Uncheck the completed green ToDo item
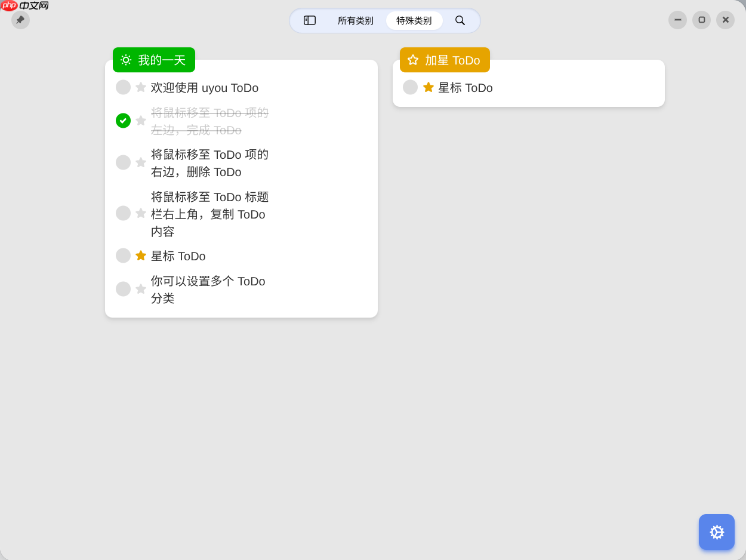The image size is (746, 560). [x=123, y=121]
